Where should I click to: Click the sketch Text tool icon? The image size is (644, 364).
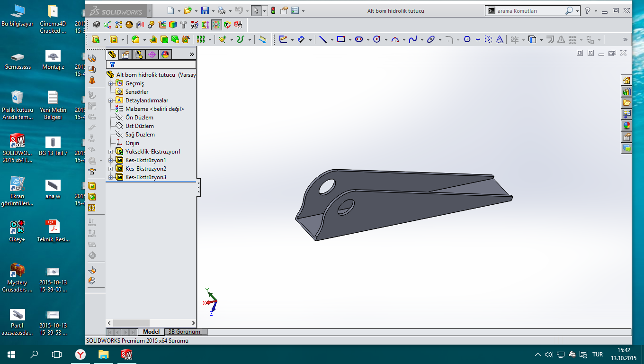(x=499, y=40)
